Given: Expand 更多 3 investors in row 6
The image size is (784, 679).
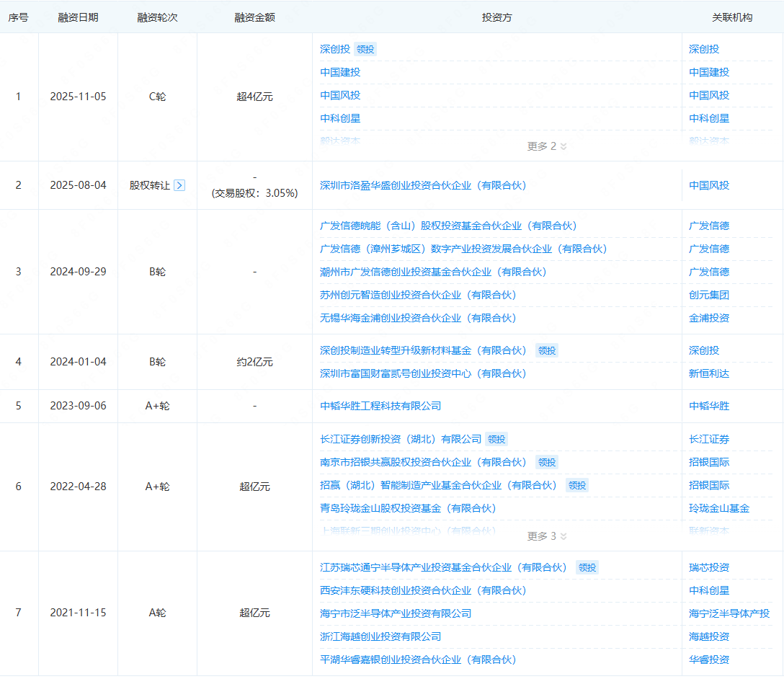Looking at the screenshot, I should pos(547,536).
